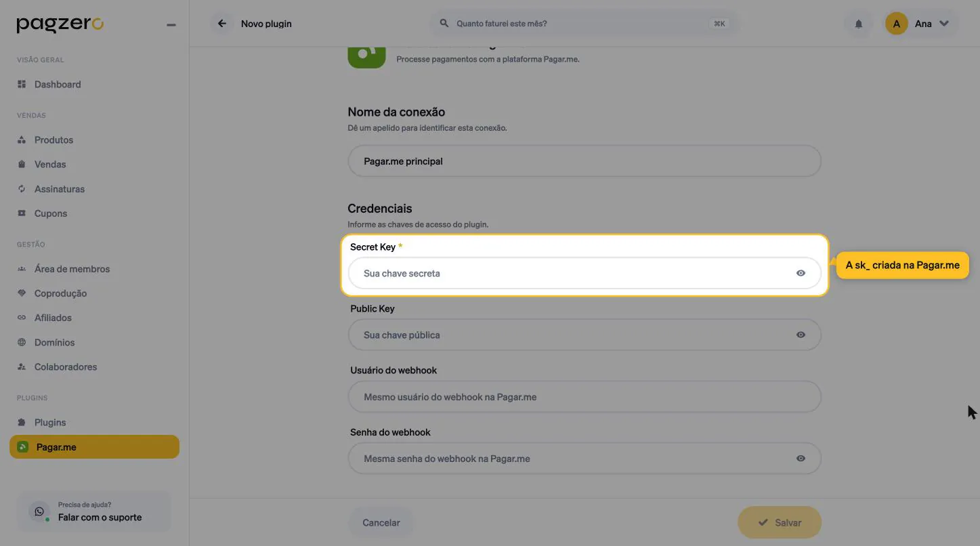This screenshot has width=980, height=546.
Task: Click the Usuário do webhook field
Action: (584, 397)
